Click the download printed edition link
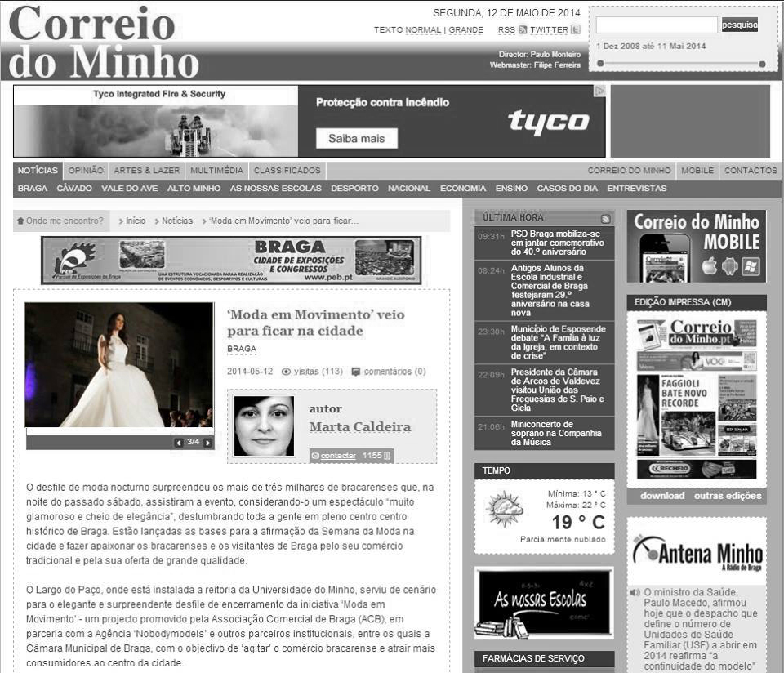Screen dimensions: 784x673 [662, 496]
